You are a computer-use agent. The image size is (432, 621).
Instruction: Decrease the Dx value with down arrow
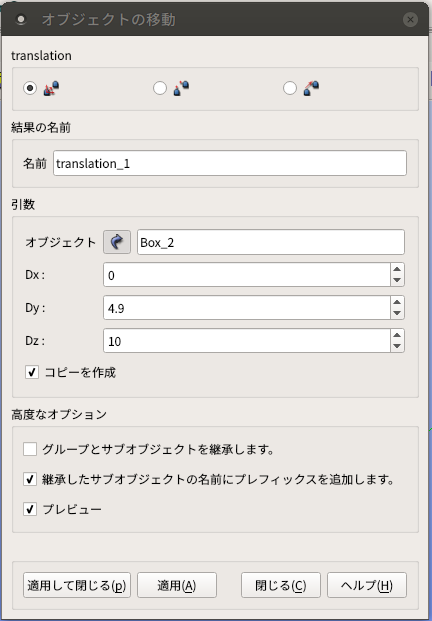(397, 280)
